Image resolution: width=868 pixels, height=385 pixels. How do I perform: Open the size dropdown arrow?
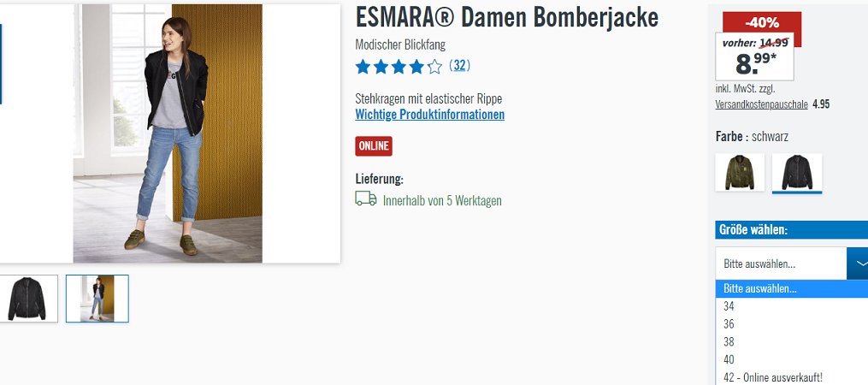[x=858, y=264]
